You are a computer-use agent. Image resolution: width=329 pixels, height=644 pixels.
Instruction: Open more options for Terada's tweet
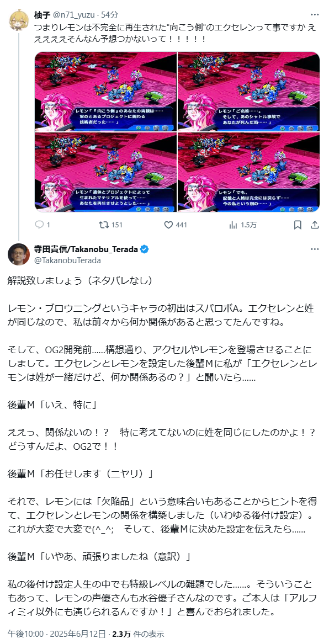coord(315,249)
